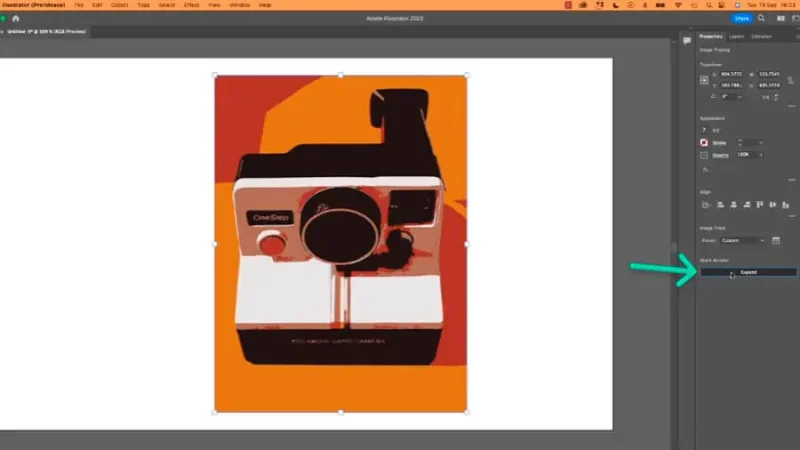Click Horizontal Align Center icon
800x450 pixels.
734,205
